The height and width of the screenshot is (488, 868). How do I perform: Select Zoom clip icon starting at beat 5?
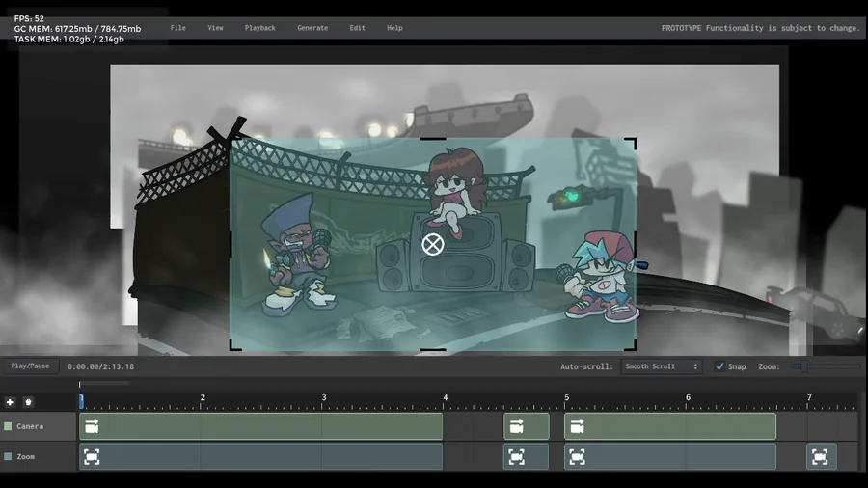point(577,456)
